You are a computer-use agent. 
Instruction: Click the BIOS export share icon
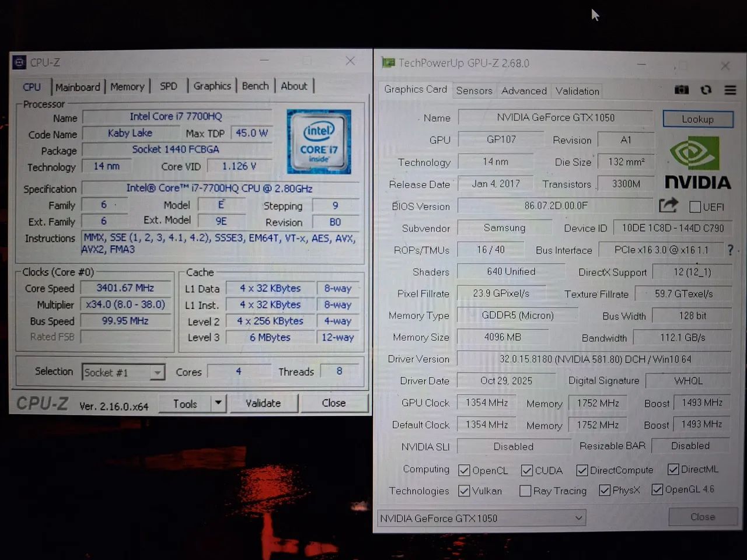(668, 205)
